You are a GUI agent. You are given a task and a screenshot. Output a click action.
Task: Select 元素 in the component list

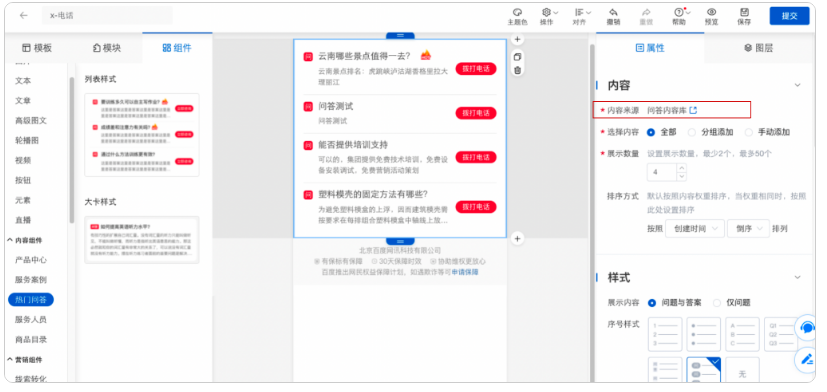point(23,200)
